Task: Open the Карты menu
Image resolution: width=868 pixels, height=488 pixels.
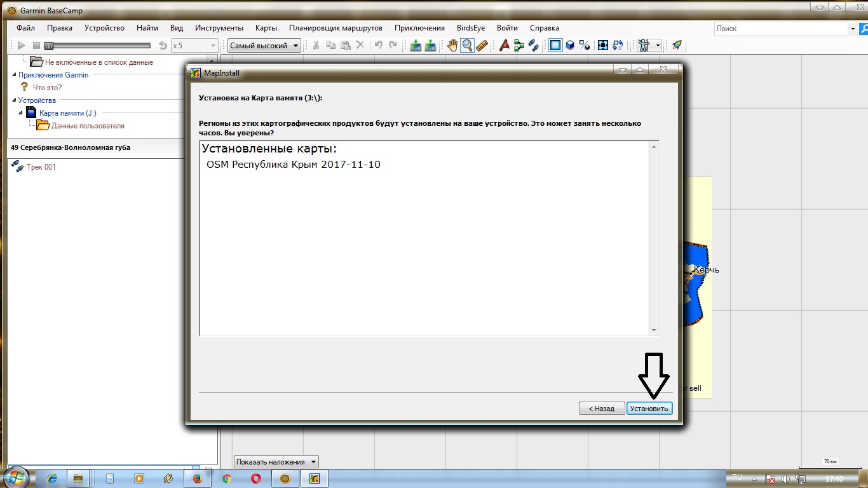Action: [x=266, y=28]
